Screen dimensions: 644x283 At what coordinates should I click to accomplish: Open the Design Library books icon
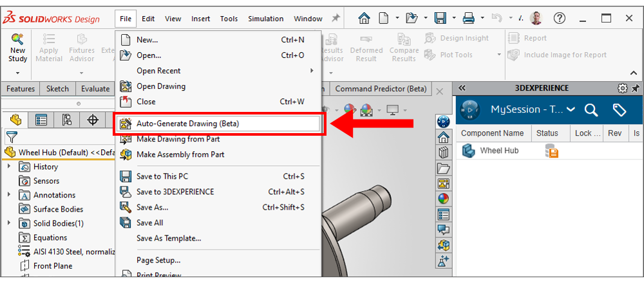pos(444,152)
